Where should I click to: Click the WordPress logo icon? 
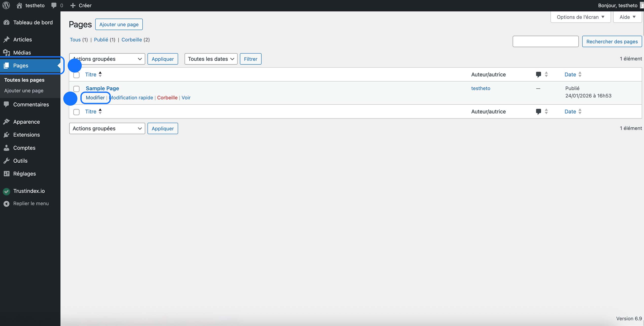pos(6,5)
